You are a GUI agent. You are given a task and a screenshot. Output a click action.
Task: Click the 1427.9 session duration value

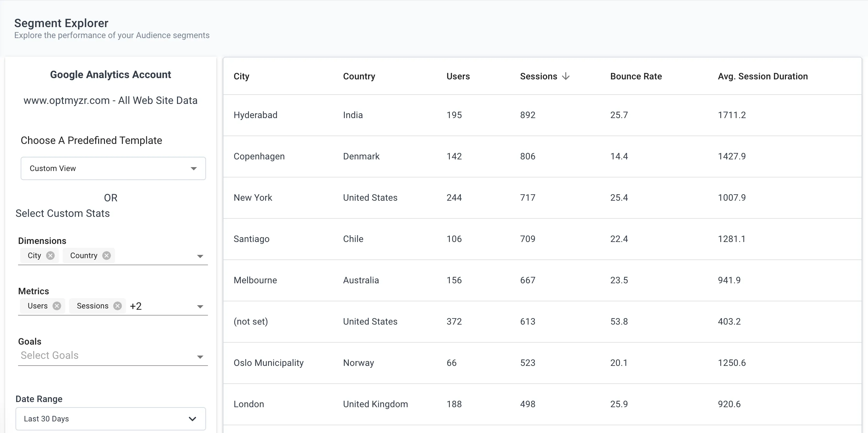(x=731, y=156)
